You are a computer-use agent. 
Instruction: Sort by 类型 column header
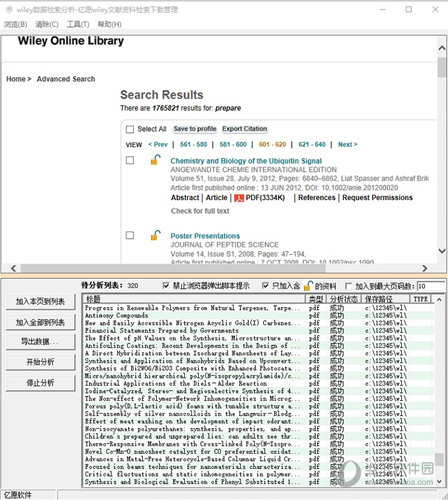(316, 299)
